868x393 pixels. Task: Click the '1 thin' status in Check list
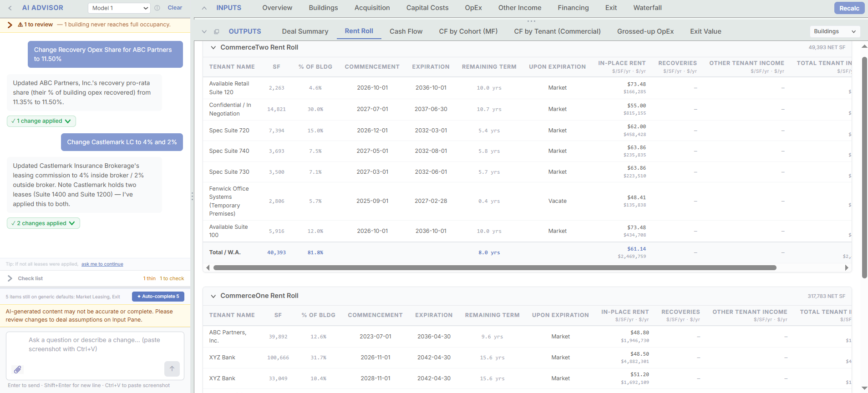coord(149,278)
